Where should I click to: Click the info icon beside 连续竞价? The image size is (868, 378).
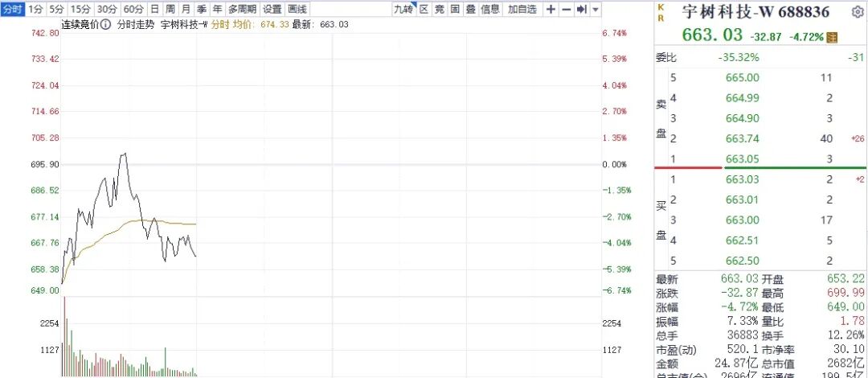point(105,24)
